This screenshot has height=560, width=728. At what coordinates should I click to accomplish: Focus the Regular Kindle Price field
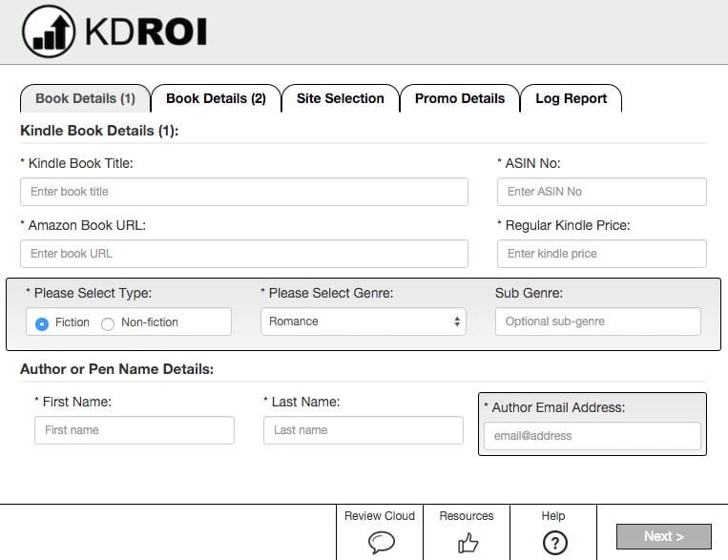tap(602, 254)
